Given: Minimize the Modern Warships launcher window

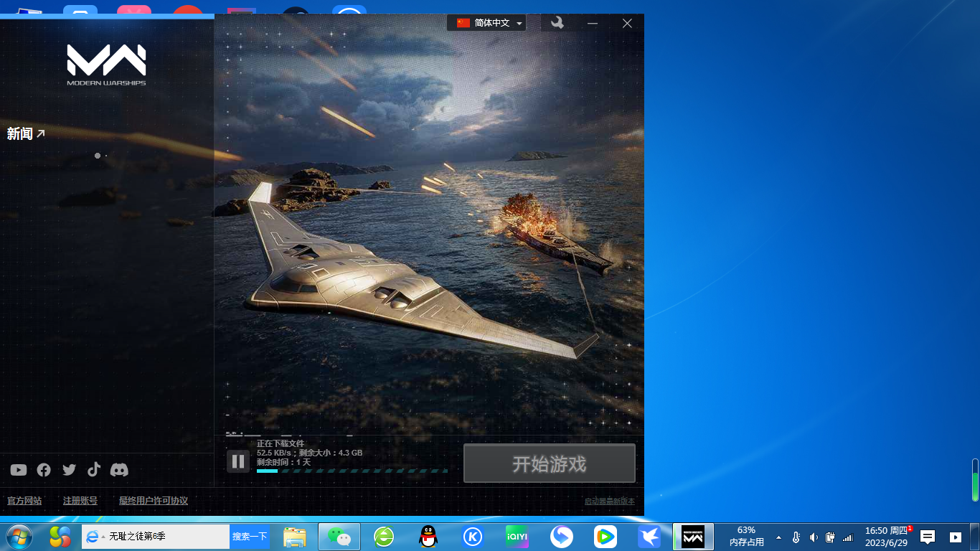Looking at the screenshot, I should click(593, 23).
